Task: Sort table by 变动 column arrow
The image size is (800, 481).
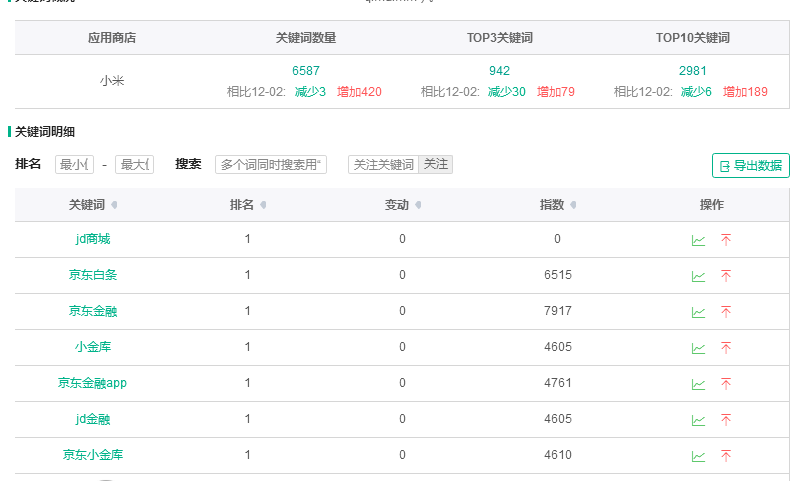Action: coord(418,205)
